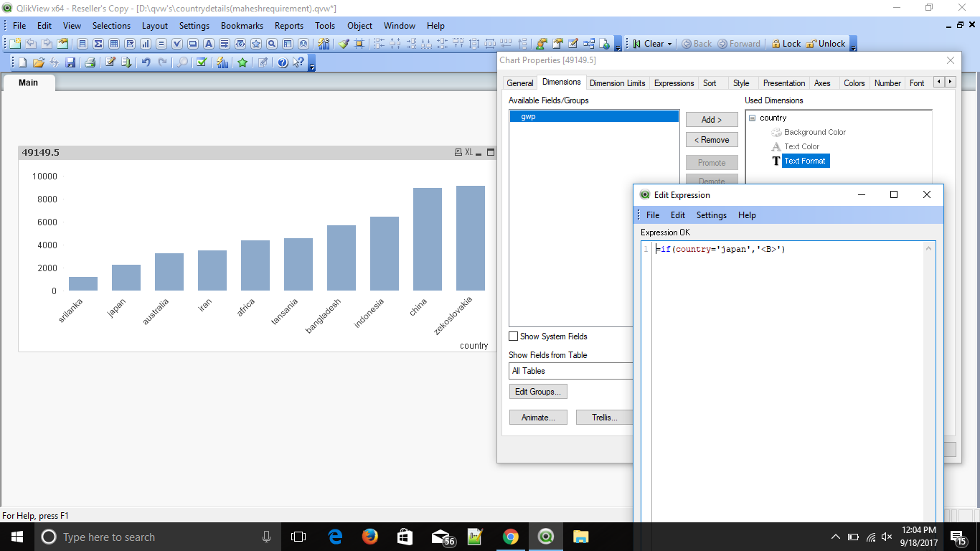
Task: Create a Table Box object
Action: 114,44
